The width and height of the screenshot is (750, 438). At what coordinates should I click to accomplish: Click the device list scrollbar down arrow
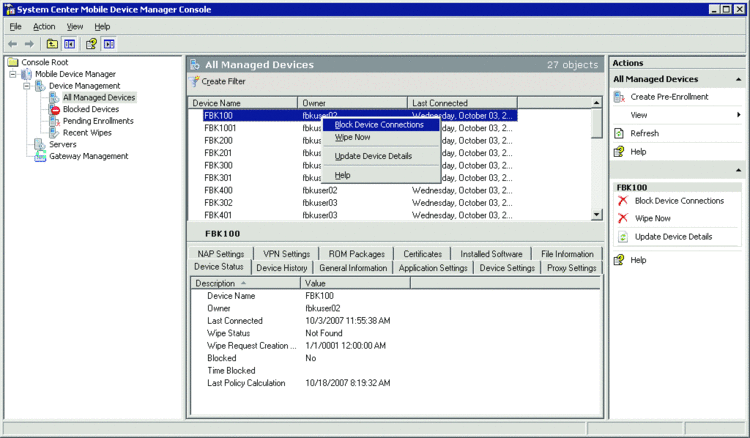tap(597, 214)
